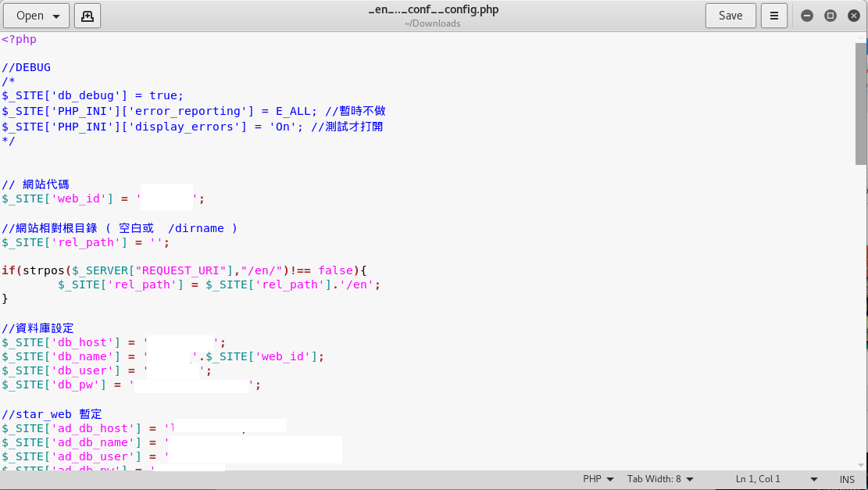Click the INS insert mode indicator
The width and height of the screenshot is (868, 490).
tap(847, 480)
